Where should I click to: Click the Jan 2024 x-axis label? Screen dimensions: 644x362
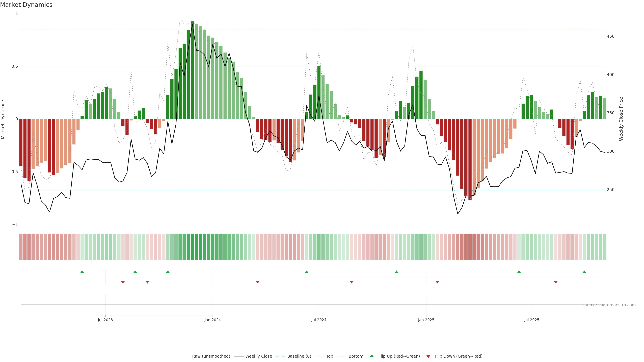coord(212,320)
